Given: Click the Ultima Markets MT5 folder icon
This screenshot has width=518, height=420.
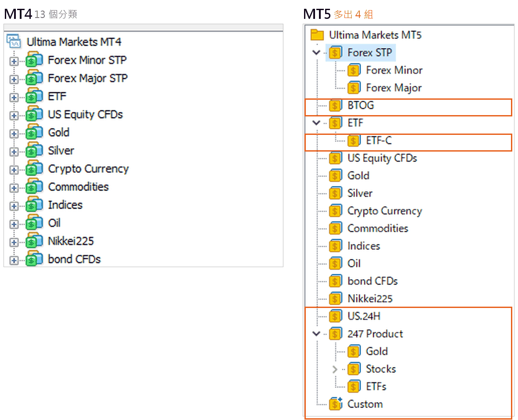Looking at the screenshot, I should (317, 35).
